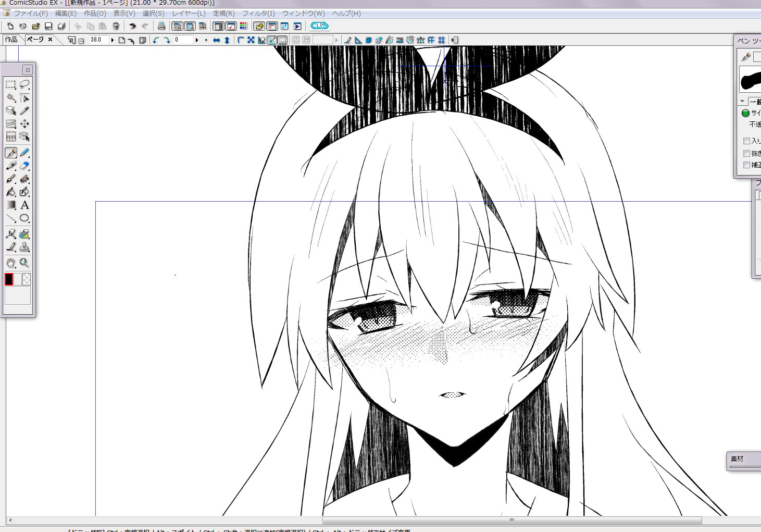Image resolution: width=761 pixels, height=532 pixels.
Task: Collapse the pen options section triangle
Action: [742, 102]
